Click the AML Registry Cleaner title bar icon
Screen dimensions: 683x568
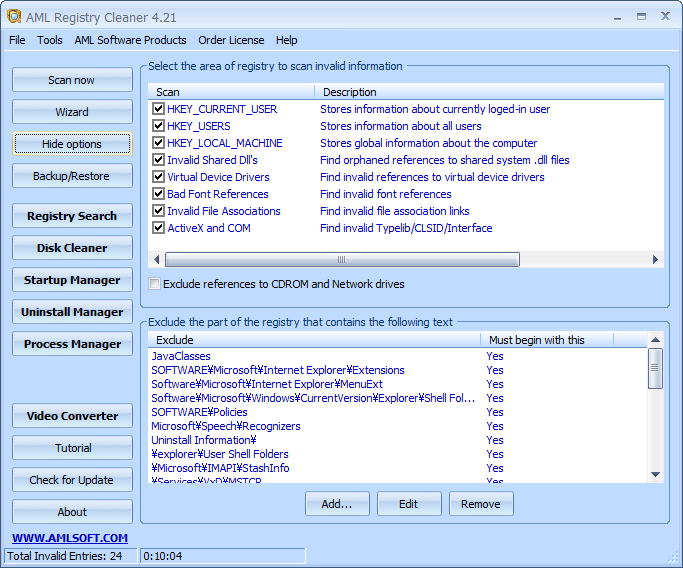pos(14,15)
